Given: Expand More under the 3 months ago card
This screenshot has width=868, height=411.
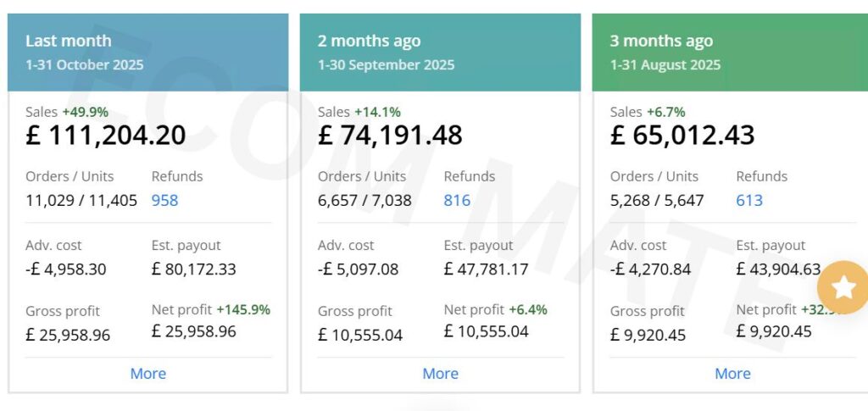Looking at the screenshot, I should click(732, 374).
